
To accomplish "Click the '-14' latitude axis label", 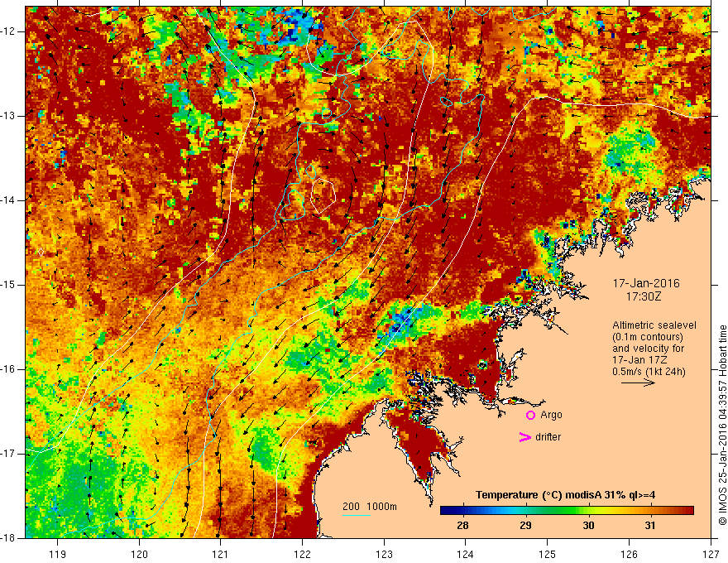I will pos(8,200).
